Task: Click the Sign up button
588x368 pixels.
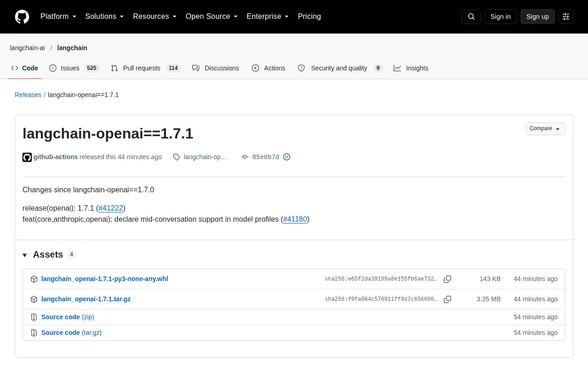Action: [x=537, y=17]
